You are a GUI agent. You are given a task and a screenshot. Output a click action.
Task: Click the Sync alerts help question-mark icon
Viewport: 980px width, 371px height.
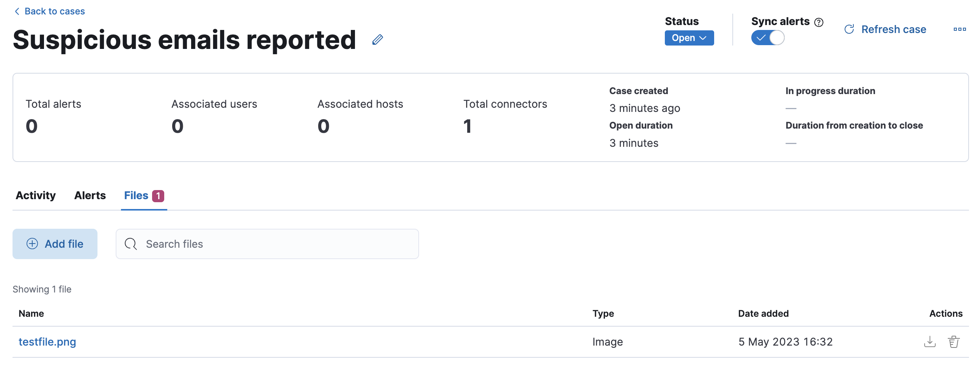pos(819,22)
